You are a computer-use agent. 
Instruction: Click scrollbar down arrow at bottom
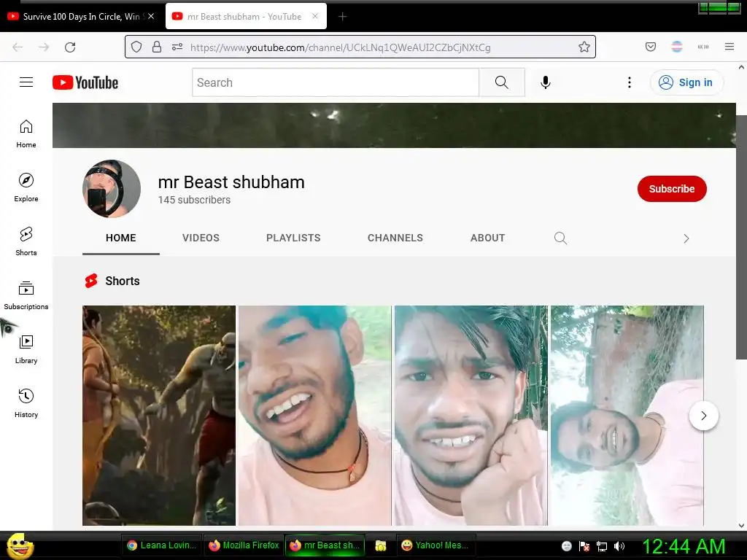click(741, 526)
